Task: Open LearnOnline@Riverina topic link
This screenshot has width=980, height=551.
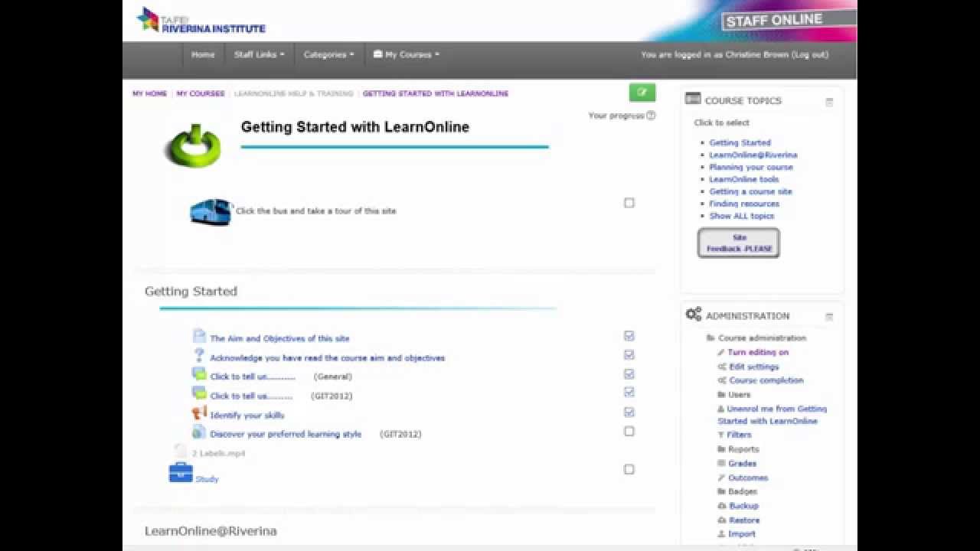Action: coord(753,155)
